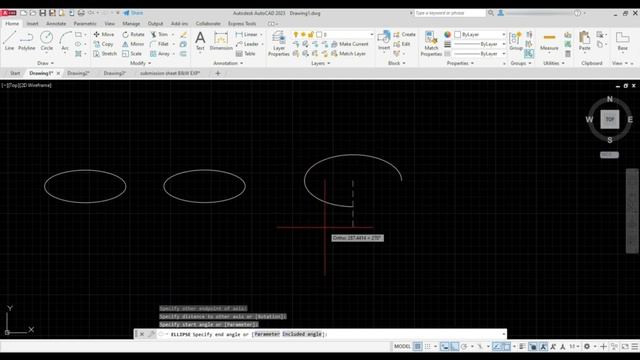The width and height of the screenshot is (640, 360).
Task: Expand the Layers panel
Action: tap(320, 63)
